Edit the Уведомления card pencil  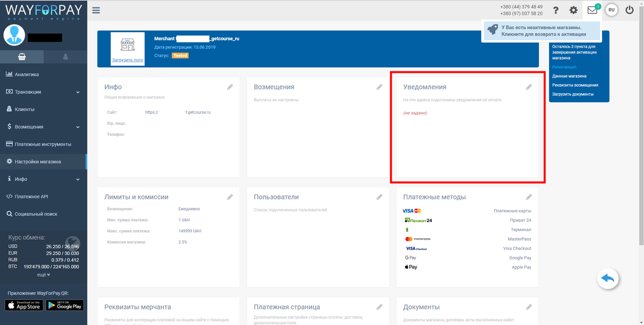(529, 87)
